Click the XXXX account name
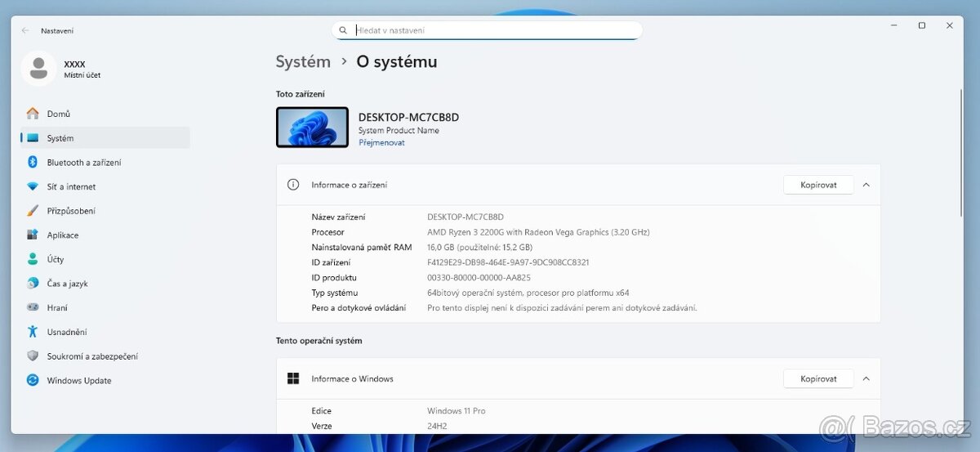980x452 pixels. coord(74,64)
